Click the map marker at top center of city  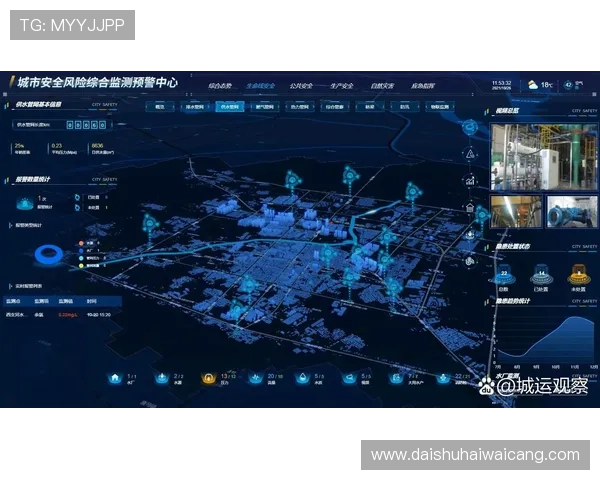point(292,180)
